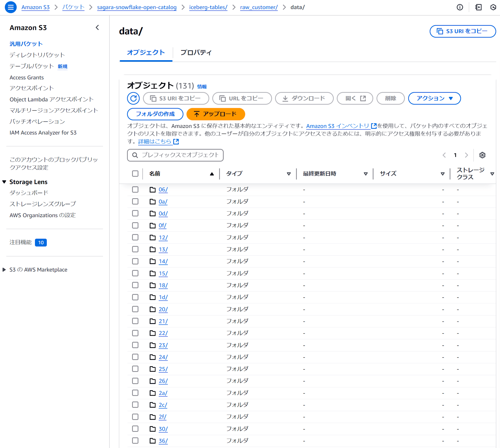The width and height of the screenshot is (500, 448).
Task: Collapse the Storage Lens section
Action: pyautogui.click(x=4, y=182)
